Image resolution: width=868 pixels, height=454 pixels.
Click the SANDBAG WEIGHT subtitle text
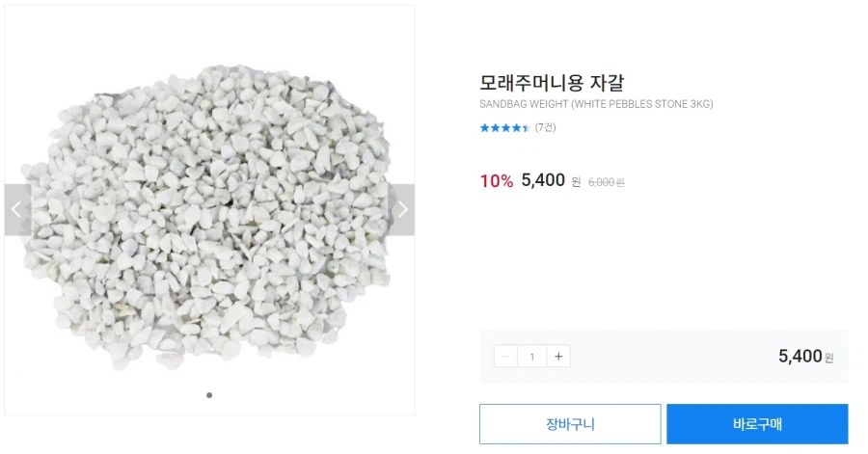point(596,104)
